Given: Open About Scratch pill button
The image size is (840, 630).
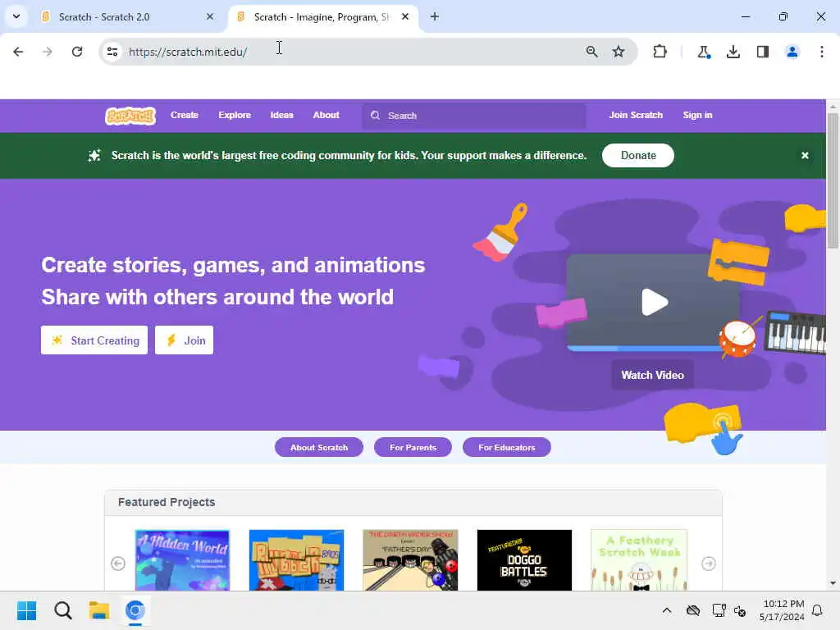Looking at the screenshot, I should [x=319, y=447].
